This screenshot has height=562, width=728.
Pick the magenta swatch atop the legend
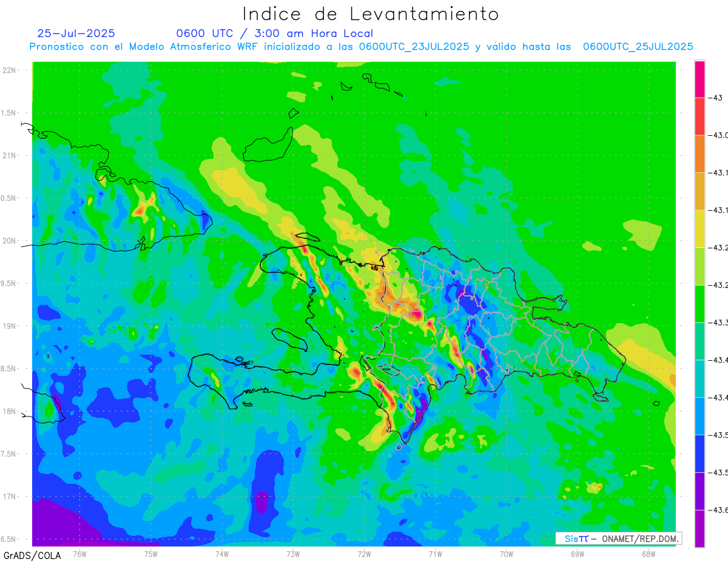click(x=699, y=79)
